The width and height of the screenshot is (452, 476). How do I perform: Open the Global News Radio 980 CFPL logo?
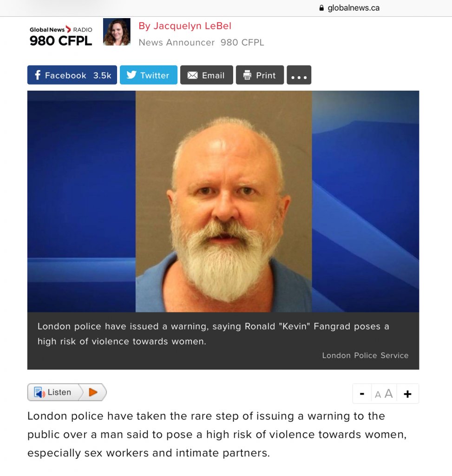61,37
